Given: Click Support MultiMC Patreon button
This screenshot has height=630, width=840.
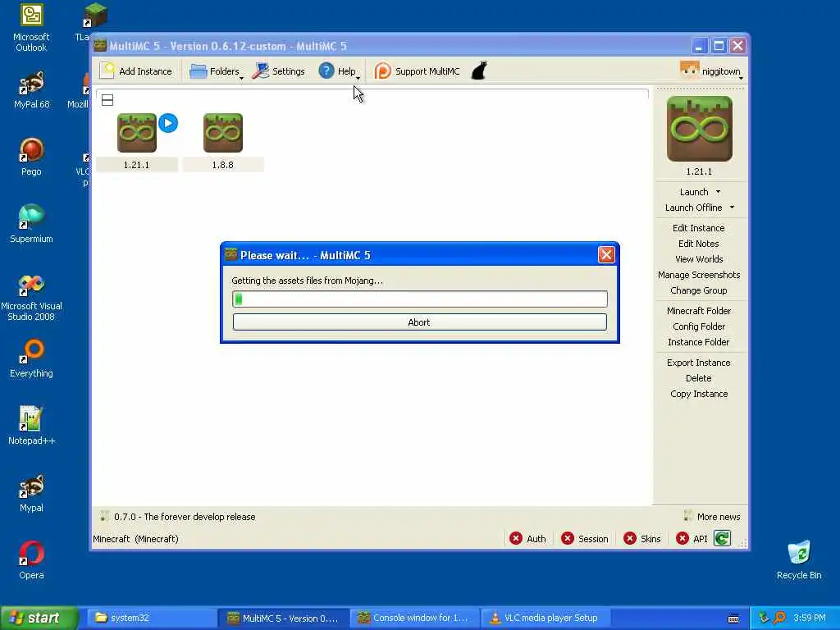Looking at the screenshot, I should click(x=418, y=71).
